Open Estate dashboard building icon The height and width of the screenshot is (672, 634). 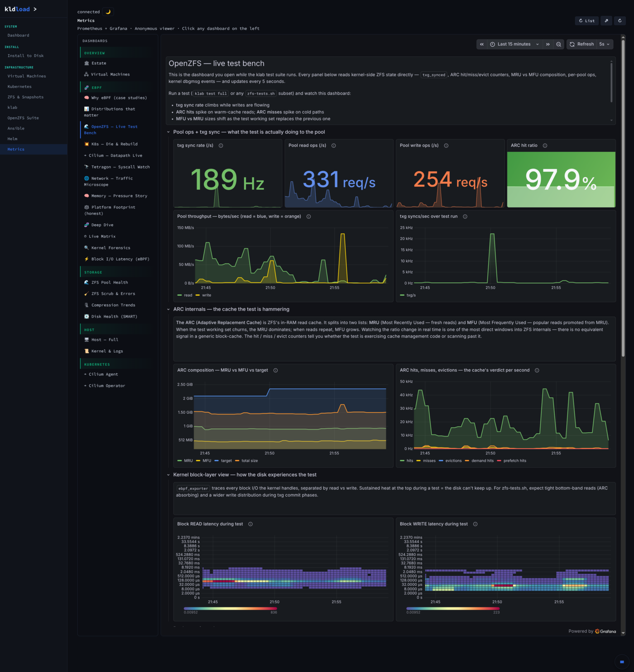86,63
